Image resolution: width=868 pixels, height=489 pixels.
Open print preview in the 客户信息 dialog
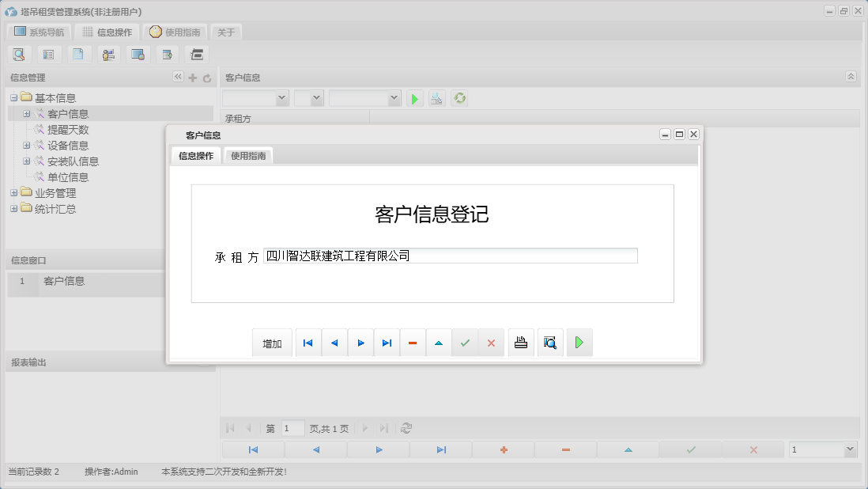(x=550, y=342)
